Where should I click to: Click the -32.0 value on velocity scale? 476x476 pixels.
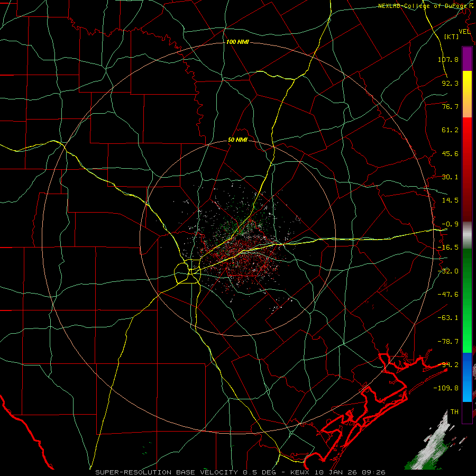click(x=448, y=271)
